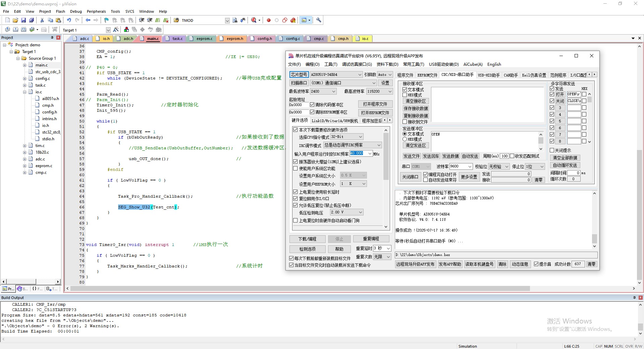Click the Configuration wrench icon
644x349 pixels.
(x=319, y=20)
